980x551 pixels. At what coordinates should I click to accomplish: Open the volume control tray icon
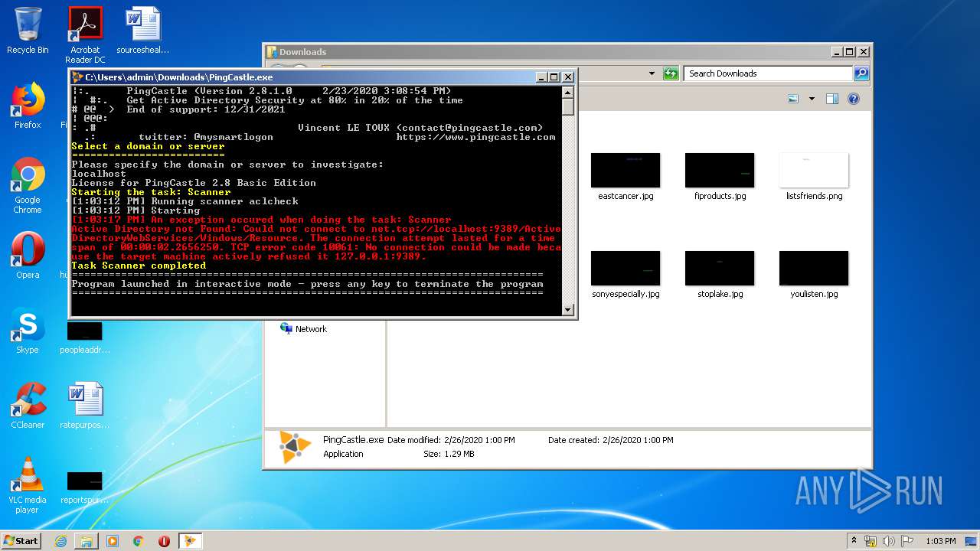[890, 541]
